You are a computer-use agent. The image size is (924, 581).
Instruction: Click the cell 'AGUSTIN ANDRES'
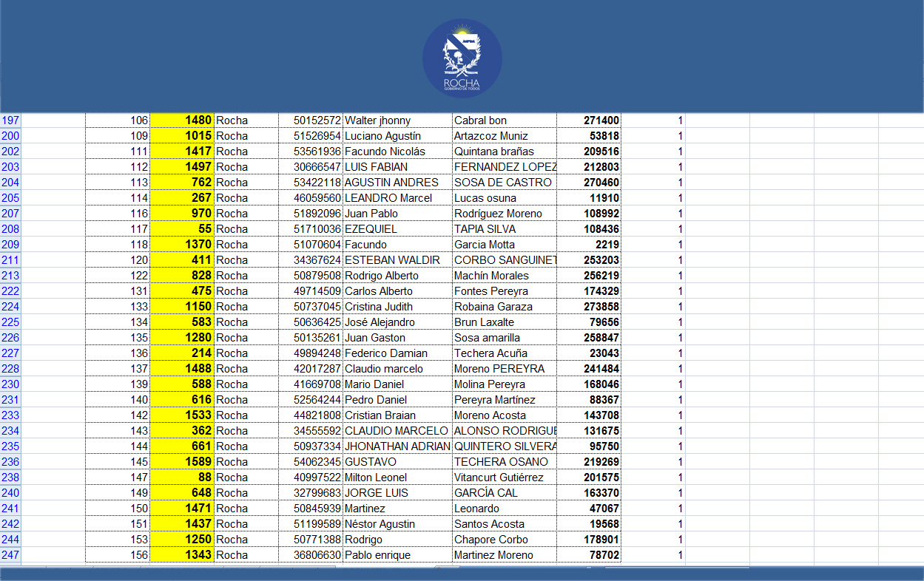pos(398,183)
